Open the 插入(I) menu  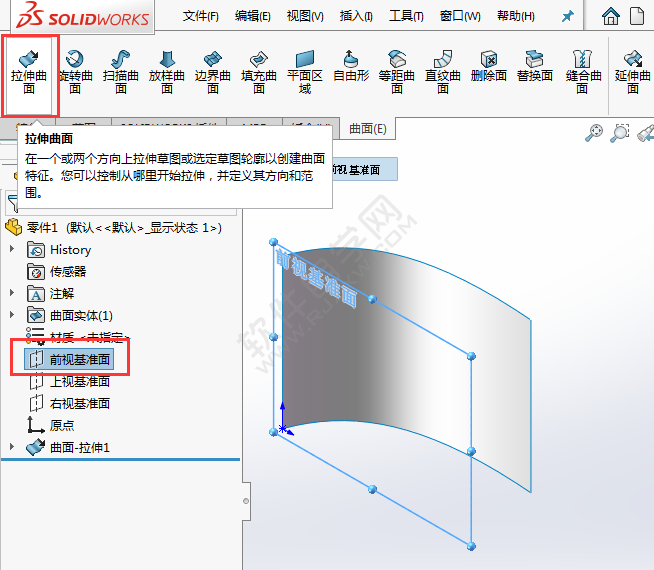(356, 16)
